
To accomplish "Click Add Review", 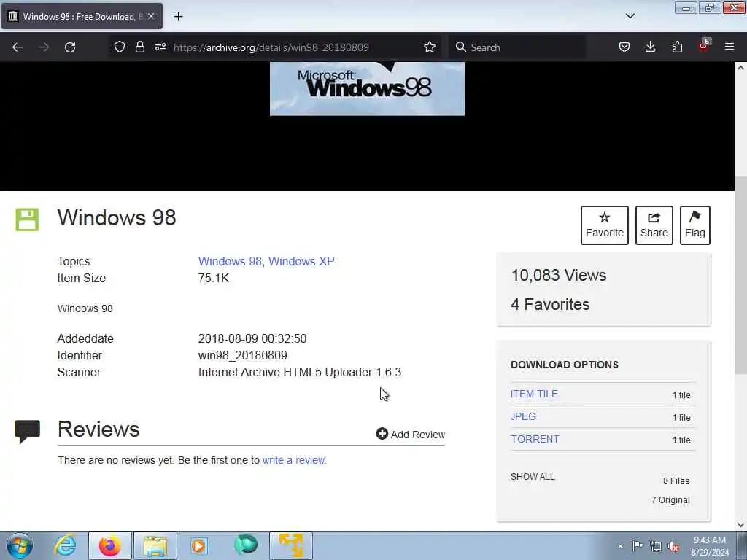I will [x=410, y=435].
